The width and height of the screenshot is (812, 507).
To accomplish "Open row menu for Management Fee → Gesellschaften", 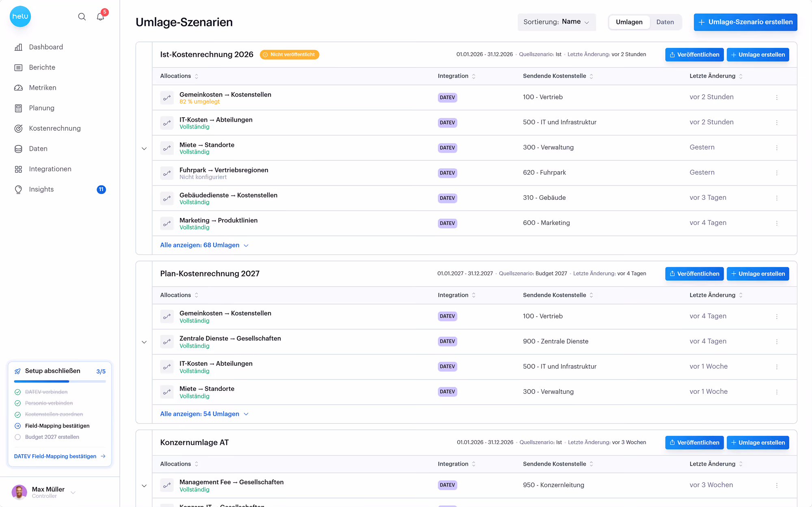I will click(777, 485).
